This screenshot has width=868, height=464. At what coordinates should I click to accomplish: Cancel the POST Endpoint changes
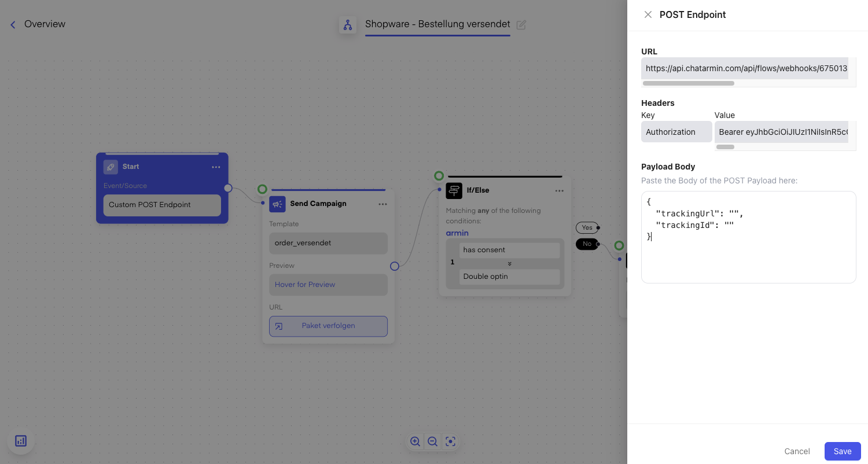[797, 451]
